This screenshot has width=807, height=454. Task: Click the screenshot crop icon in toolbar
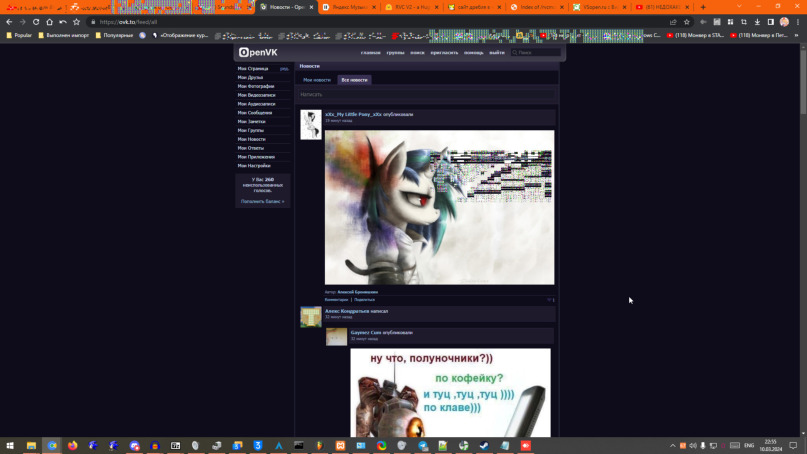(x=744, y=22)
